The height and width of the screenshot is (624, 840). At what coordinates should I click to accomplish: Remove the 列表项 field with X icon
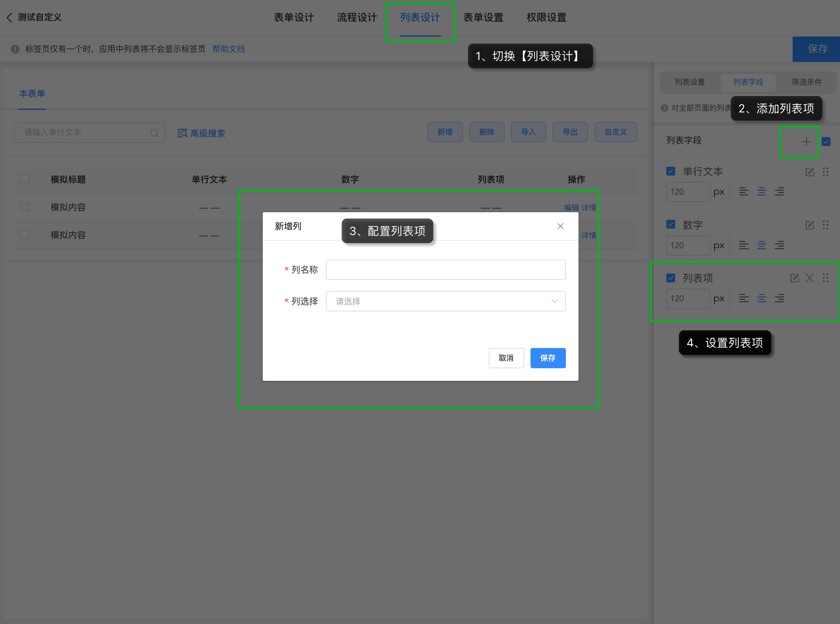pos(809,279)
